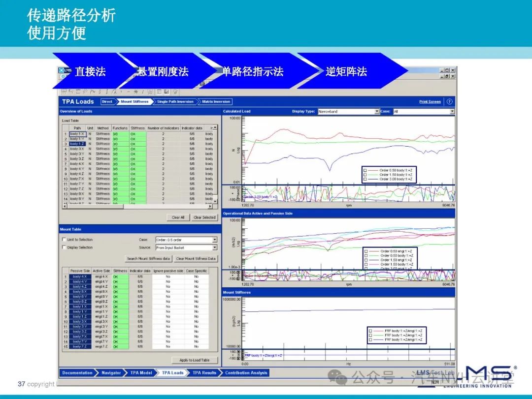Select body:1:X path in Load Table row 1
532x399 pixels.
(77, 134)
